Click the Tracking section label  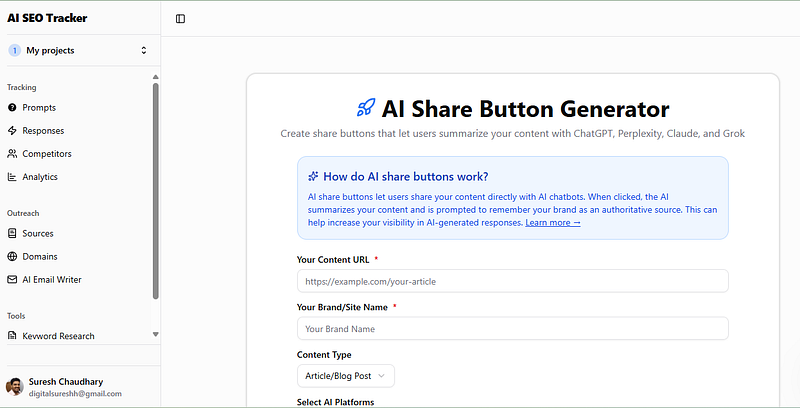21,87
